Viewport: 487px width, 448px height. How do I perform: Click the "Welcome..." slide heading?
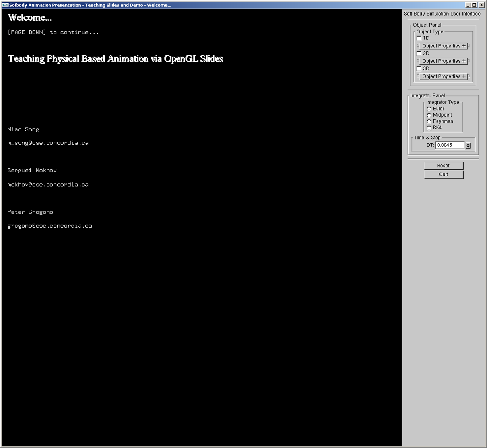[x=30, y=18]
